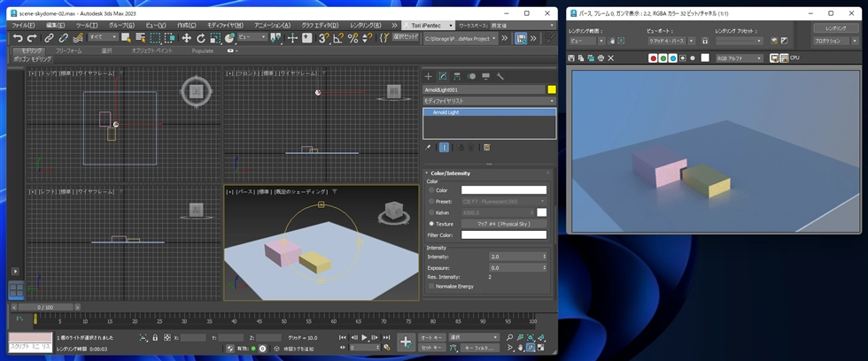
Task: Toggle the blue channel in render window
Action: 673,58
